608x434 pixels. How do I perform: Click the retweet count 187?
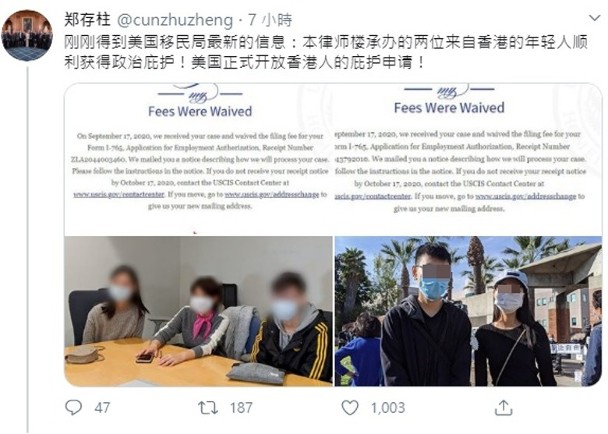point(241,408)
